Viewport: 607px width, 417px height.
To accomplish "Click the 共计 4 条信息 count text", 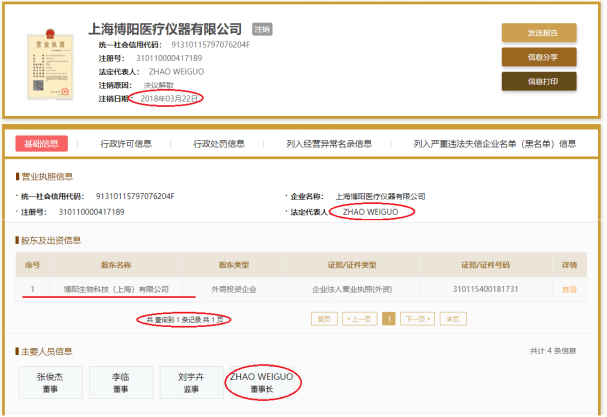I will pyautogui.click(x=553, y=351).
